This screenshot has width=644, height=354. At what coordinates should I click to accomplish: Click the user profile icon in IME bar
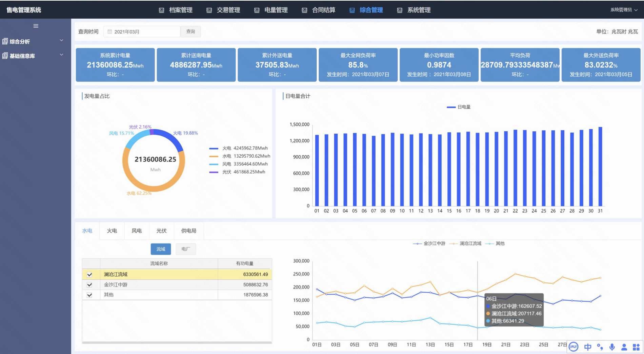(624, 347)
